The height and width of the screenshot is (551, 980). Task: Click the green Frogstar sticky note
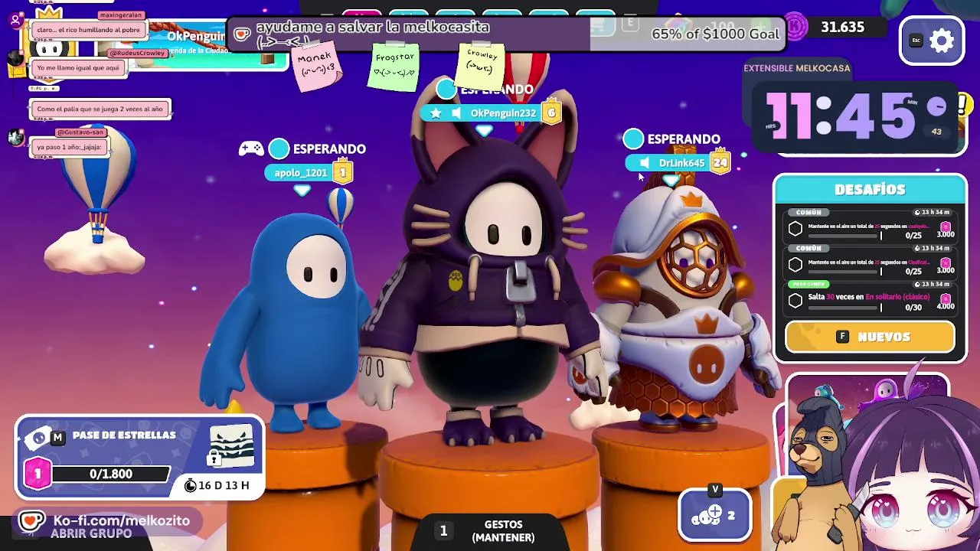pos(394,67)
